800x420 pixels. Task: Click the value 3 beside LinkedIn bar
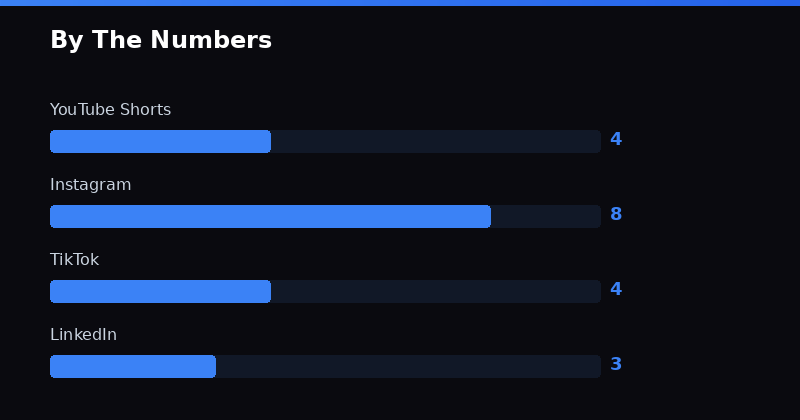pos(616,365)
